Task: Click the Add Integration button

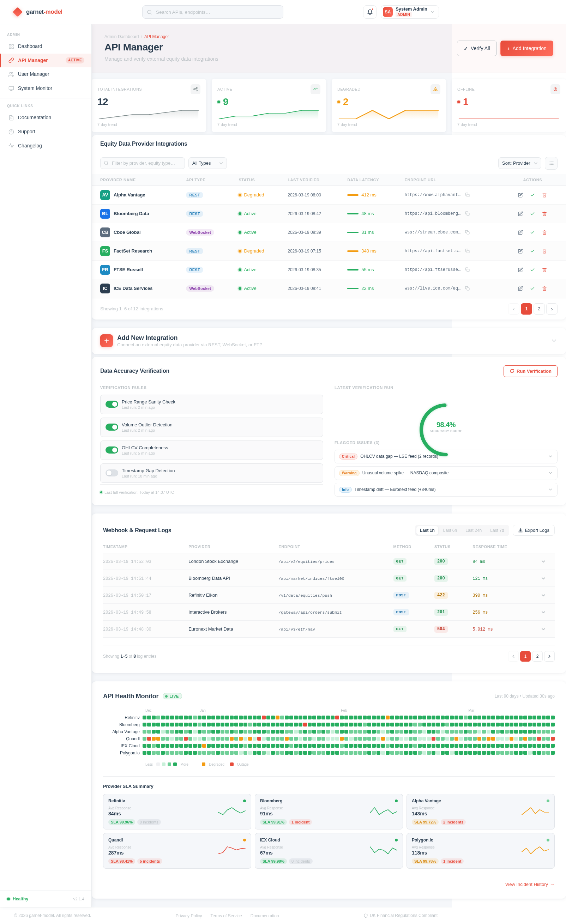Action: click(x=526, y=48)
